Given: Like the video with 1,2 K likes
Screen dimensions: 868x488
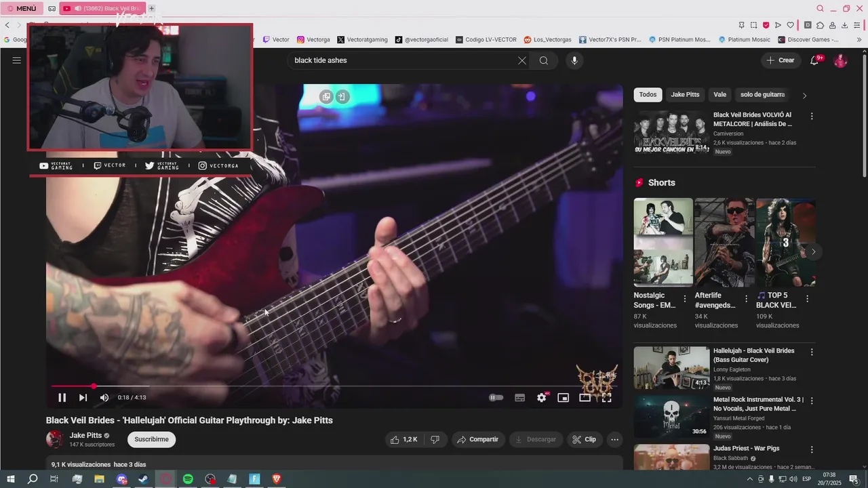Looking at the screenshot, I should (x=403, y=439).
